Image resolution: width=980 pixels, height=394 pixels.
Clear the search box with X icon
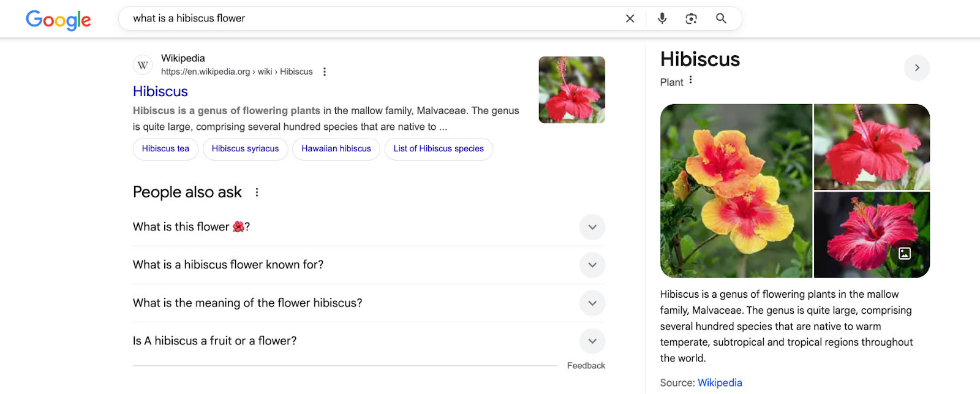click(x=630, y=18)
